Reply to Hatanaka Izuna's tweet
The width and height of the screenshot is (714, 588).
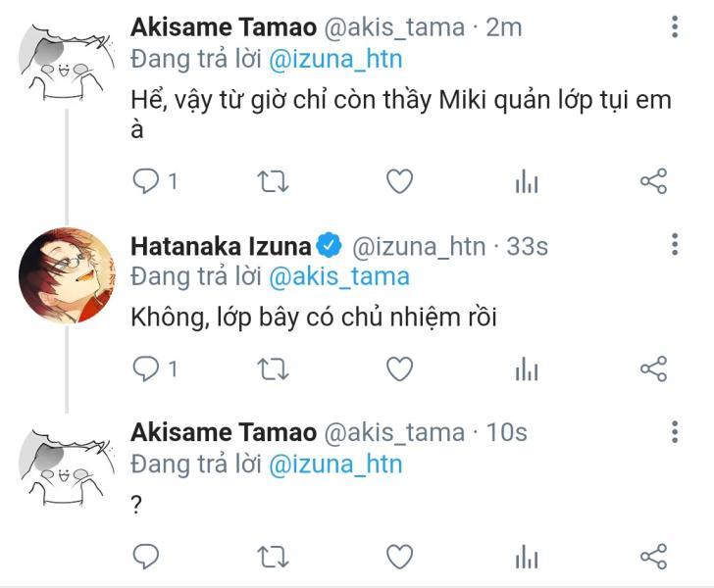pyautogui.click(x=146, y=368)
